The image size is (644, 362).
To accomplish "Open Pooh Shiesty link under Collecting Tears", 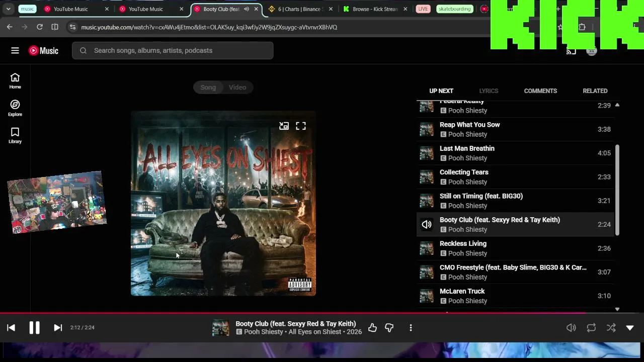I will tap(467, 182).
